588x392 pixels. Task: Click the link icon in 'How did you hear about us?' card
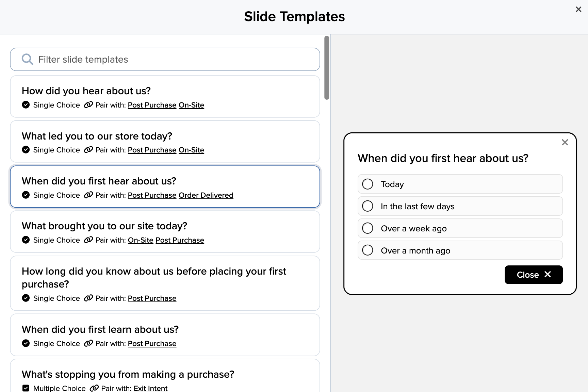coord(88,105)
